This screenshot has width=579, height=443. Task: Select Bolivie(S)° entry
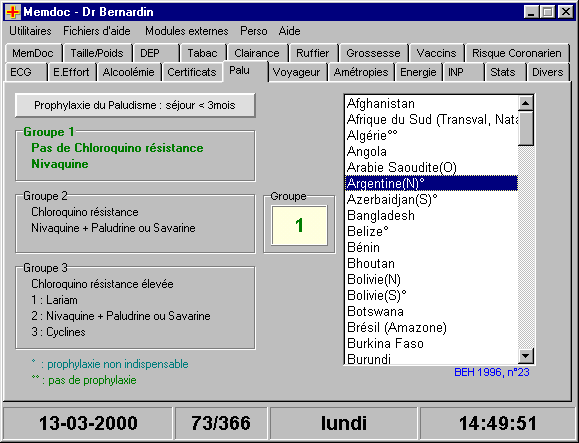tap(431, 295)
